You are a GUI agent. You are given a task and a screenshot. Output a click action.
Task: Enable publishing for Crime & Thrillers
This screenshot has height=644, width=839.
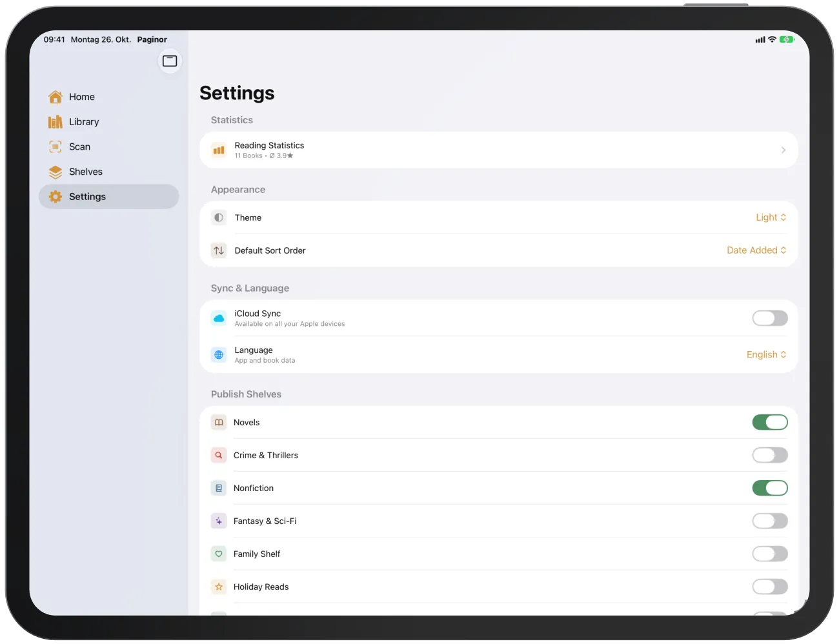[x=770, y=456]
